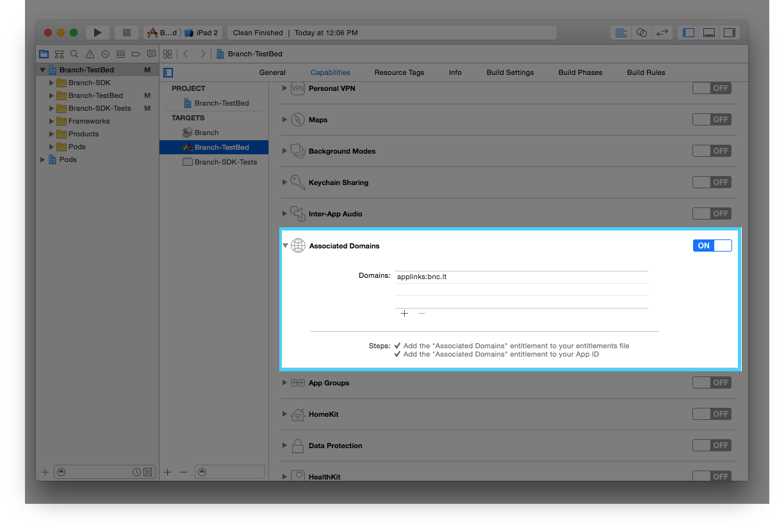Open the Build Phases tab
The image size is (784, 532).
pos(580,72)
